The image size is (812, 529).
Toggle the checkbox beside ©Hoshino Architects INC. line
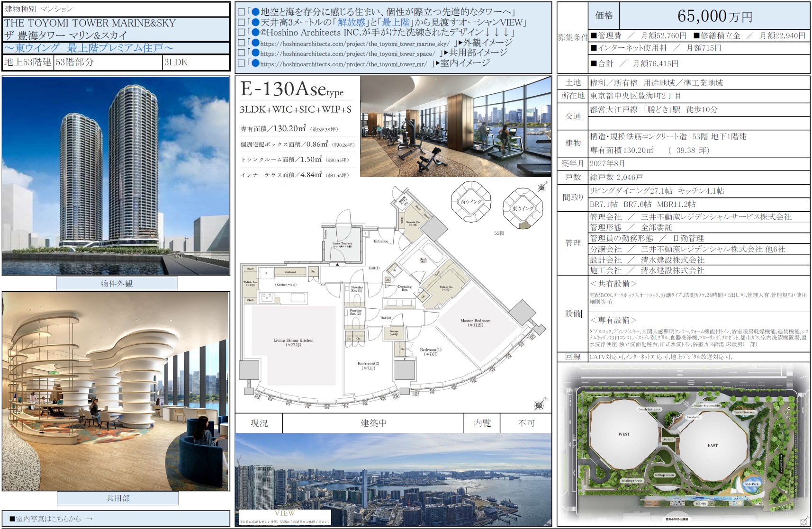tap(241, 33)
